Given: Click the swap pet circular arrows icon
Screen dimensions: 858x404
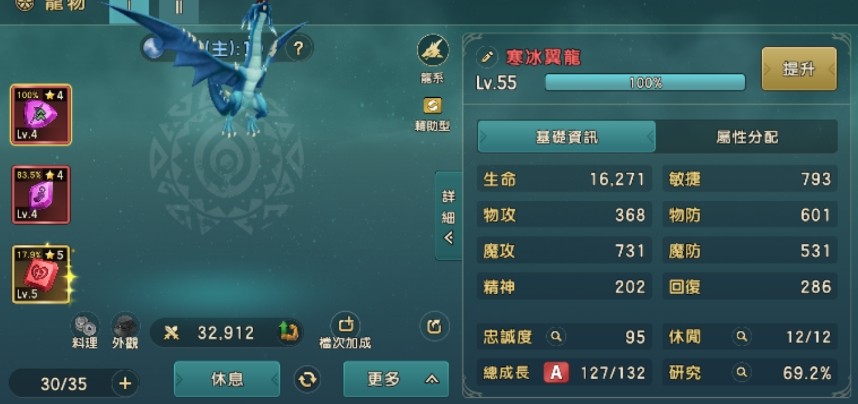Looking at the screenshot, I should pos(307,379).
